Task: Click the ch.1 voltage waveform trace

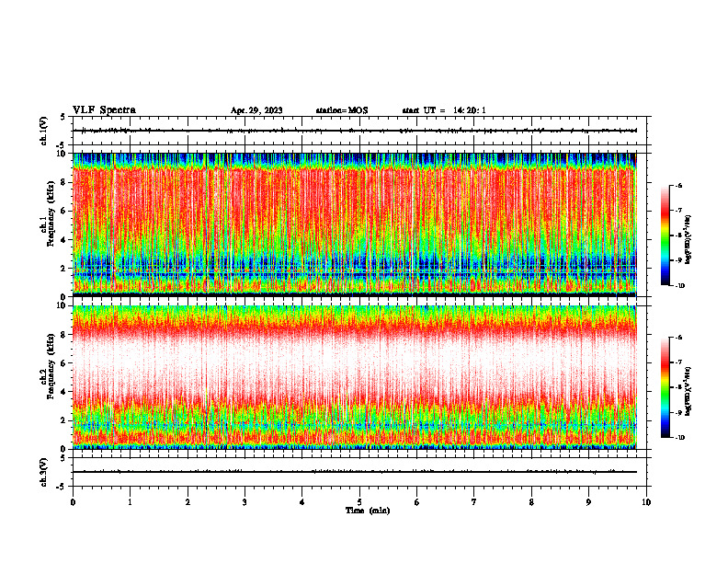Action: [x=355, y=131]
